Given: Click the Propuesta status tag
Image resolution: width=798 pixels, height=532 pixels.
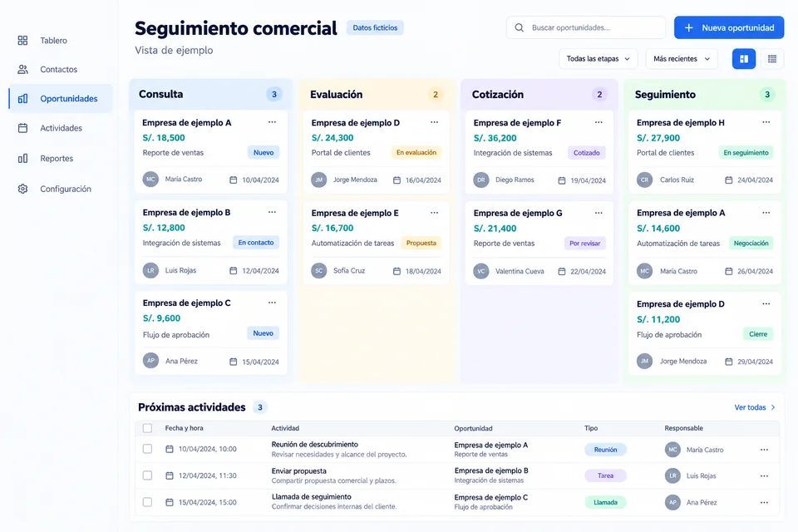Looking at the screenshot, I should (421, 243).
